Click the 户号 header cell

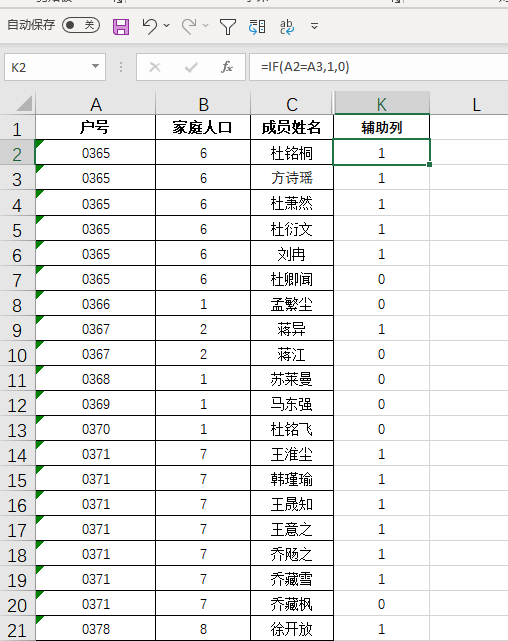click(96, 128)
